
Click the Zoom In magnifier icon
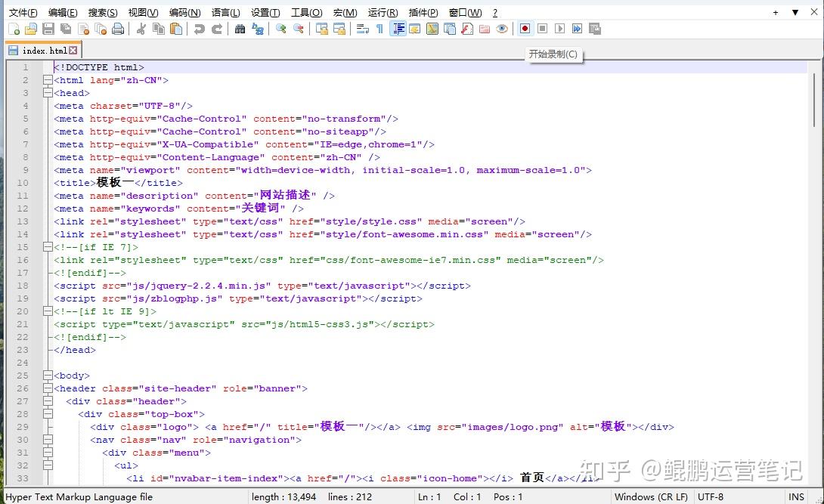pos(280,28)
